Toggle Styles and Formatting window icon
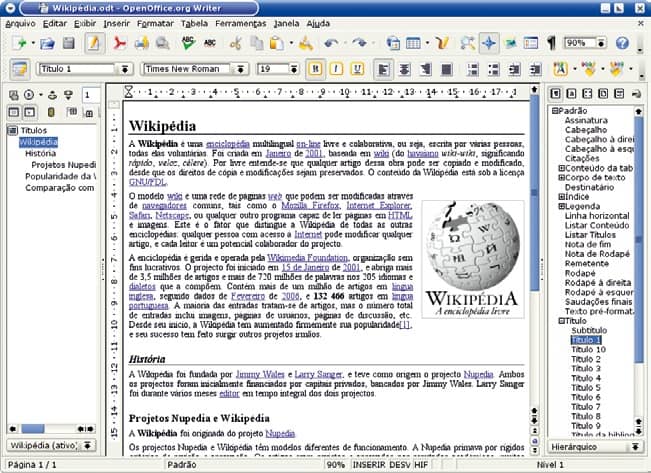Screen dimensions: 651x473 20,69
